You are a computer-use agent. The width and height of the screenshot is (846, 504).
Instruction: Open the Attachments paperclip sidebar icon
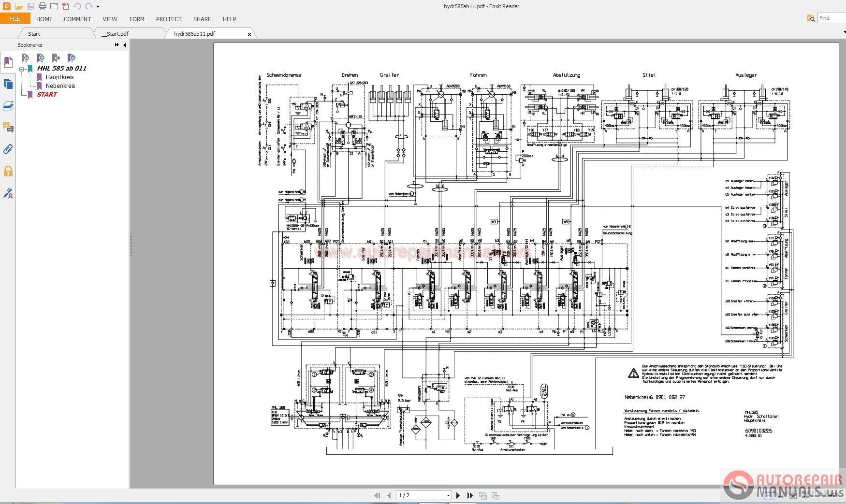8,149
